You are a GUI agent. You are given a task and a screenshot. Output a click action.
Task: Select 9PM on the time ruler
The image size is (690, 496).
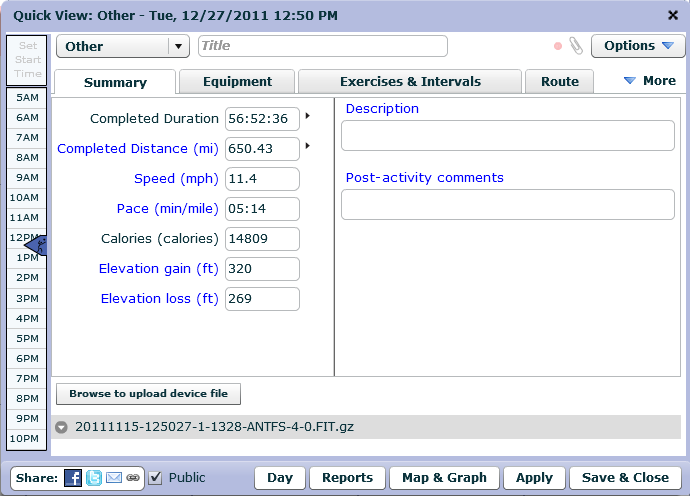27,419
